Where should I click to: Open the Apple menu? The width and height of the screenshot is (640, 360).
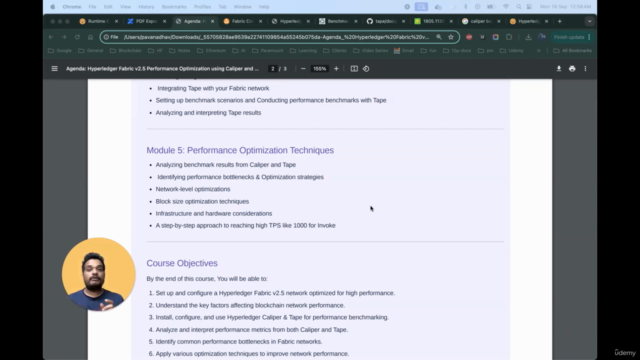click(53, 7)
